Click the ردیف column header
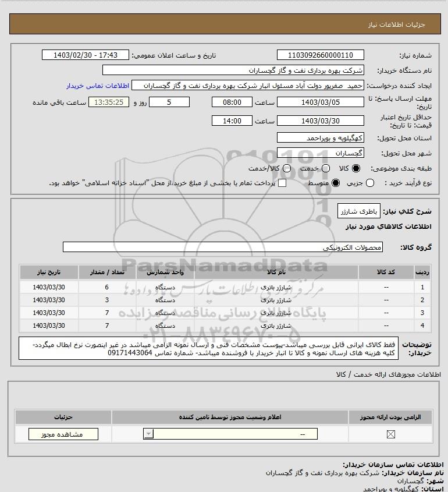The image size is (448, 492). click(x=422, y=272)
